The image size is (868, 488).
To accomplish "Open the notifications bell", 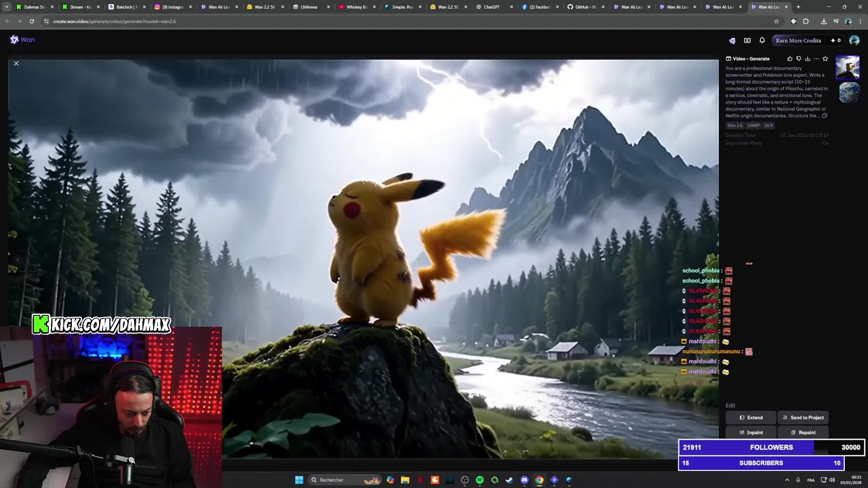I will [x=762, y=41].
